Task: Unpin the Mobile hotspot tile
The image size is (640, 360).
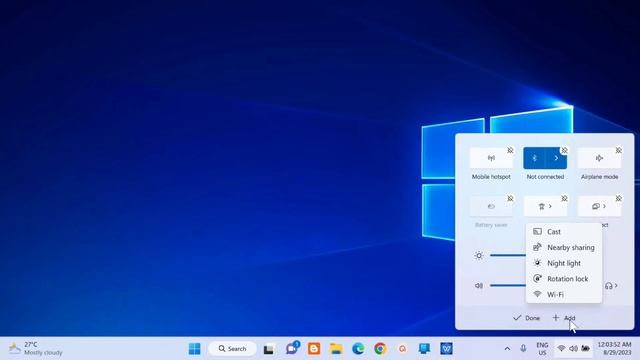Action: (x=510, y=150)
